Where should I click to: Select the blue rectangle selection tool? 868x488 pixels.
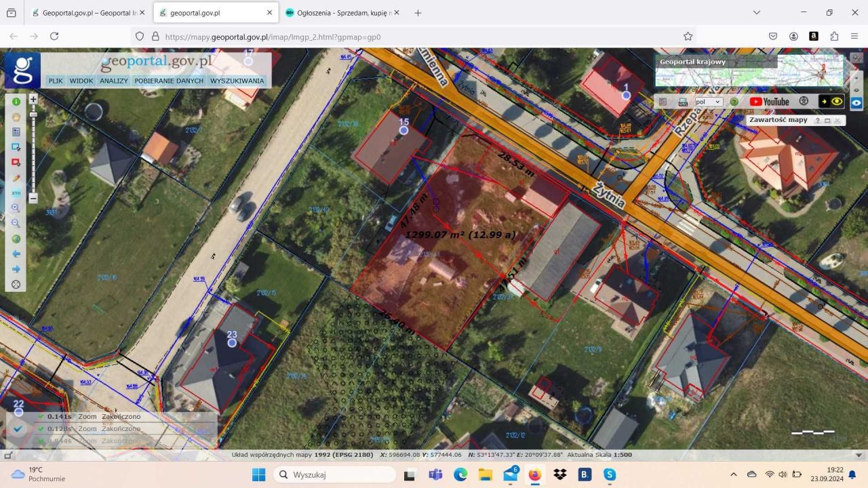point(16,147)
